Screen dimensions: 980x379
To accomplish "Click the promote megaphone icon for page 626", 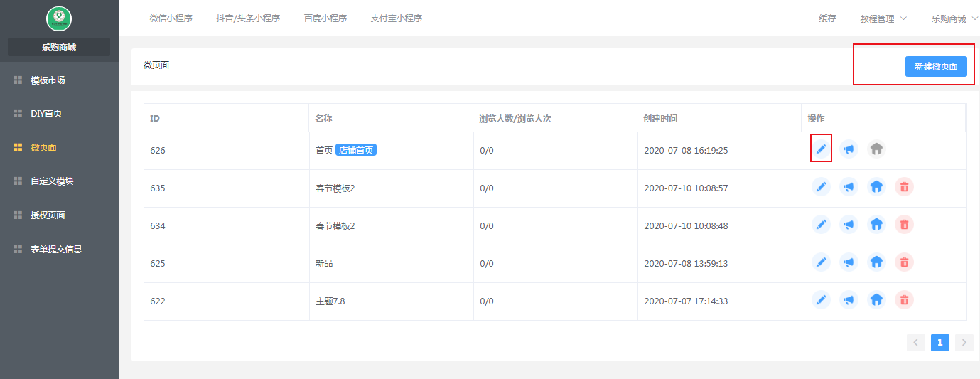I will click(849, 149).
